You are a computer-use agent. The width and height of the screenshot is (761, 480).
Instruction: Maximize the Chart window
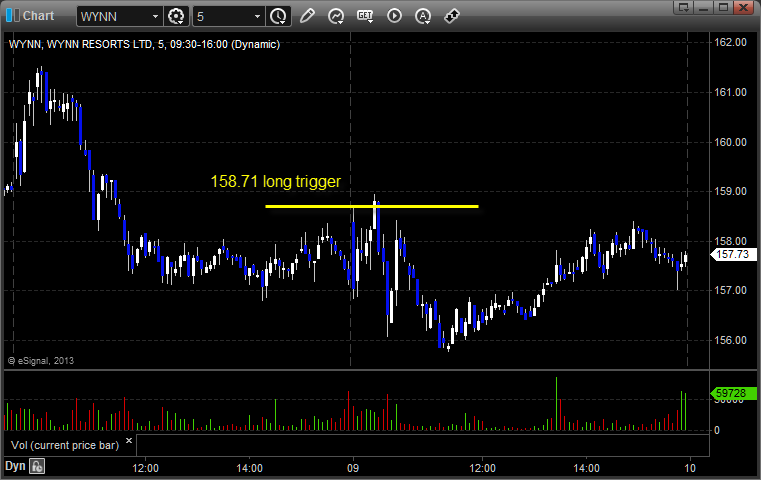tap(723, 7)
